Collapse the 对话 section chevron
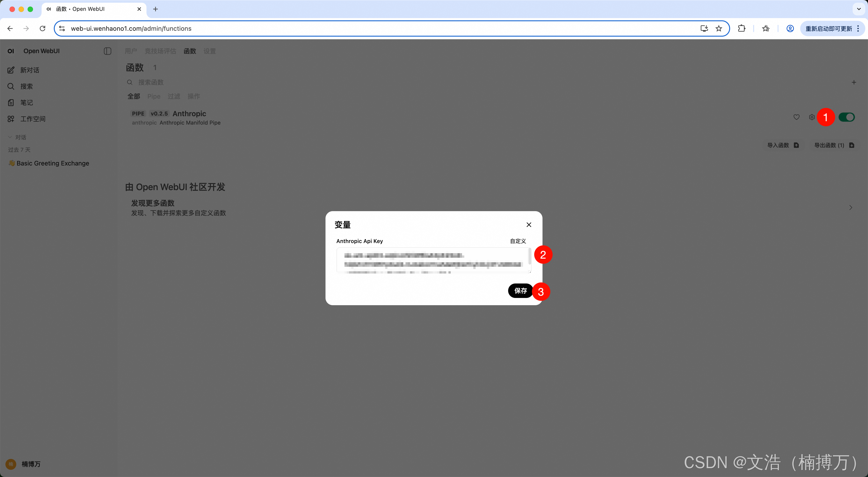Viewport: 868px width, 477px height. coord(10,137)
